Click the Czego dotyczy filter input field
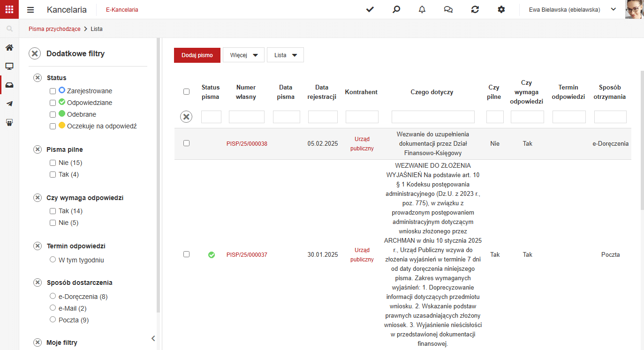This screenshot has width=644, height=350. (x=433, y=117)
